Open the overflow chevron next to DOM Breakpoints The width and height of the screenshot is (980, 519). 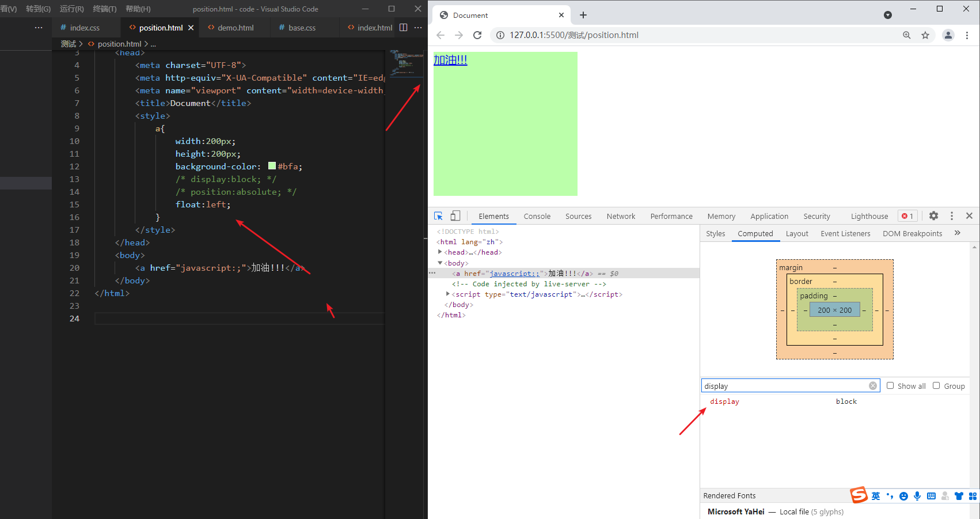pyautogui.click(x=958, y=233)
